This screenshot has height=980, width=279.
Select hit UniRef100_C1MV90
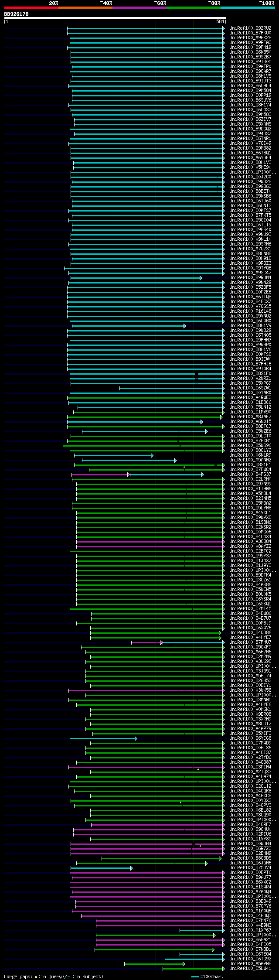point(250,412)
